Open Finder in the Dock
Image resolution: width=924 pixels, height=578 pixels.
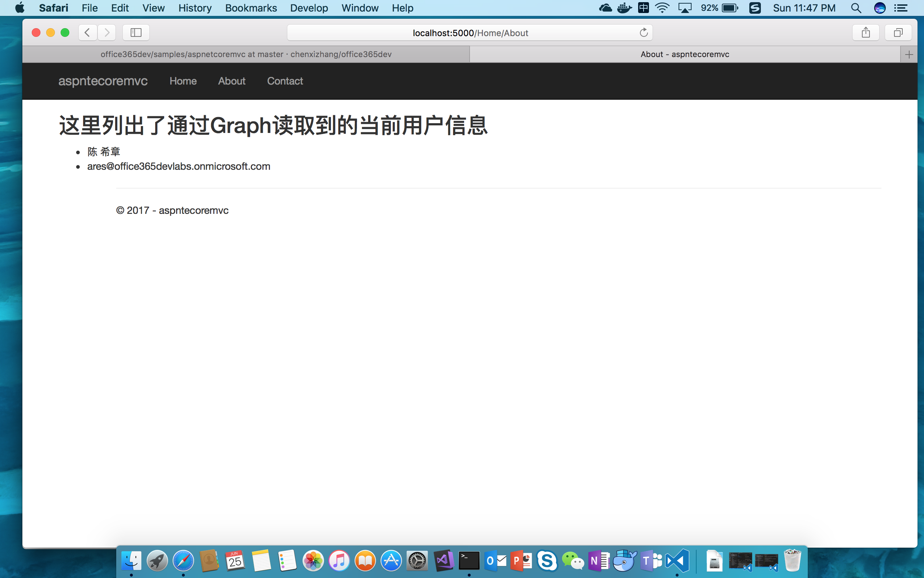(131, 561)
